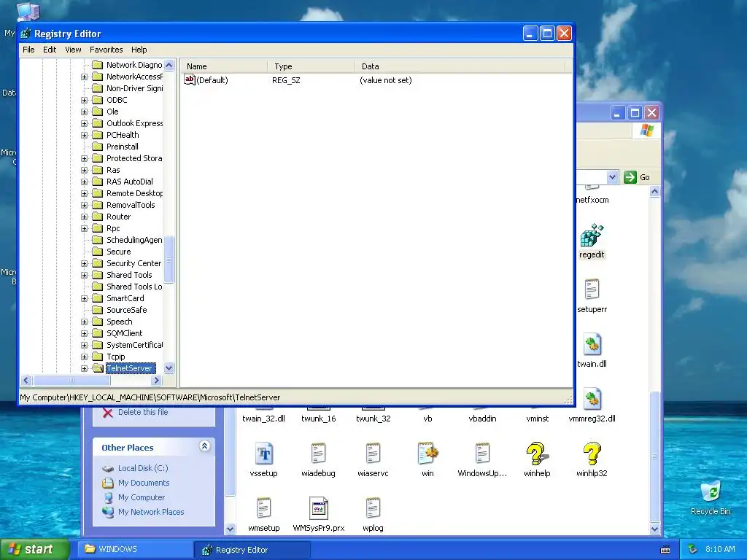The image size is (747, 560).
Task: Select the winhelp help icon
Action: 537,454
